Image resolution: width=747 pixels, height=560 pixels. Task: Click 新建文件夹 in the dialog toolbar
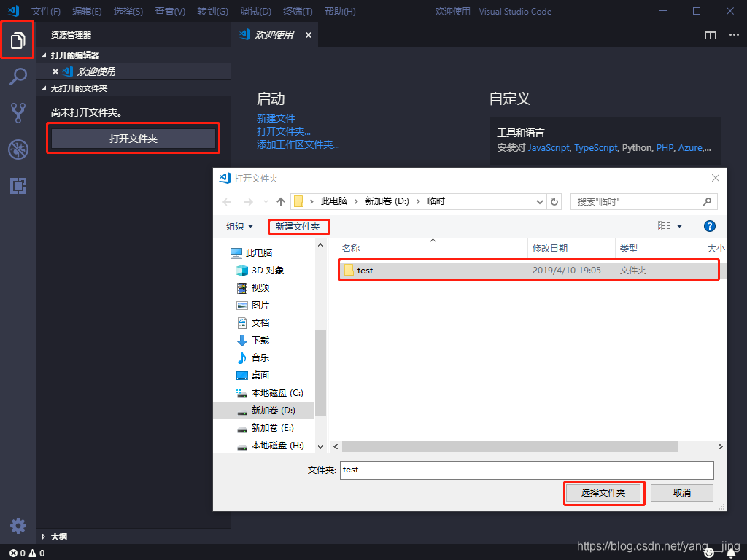(298, 226)
